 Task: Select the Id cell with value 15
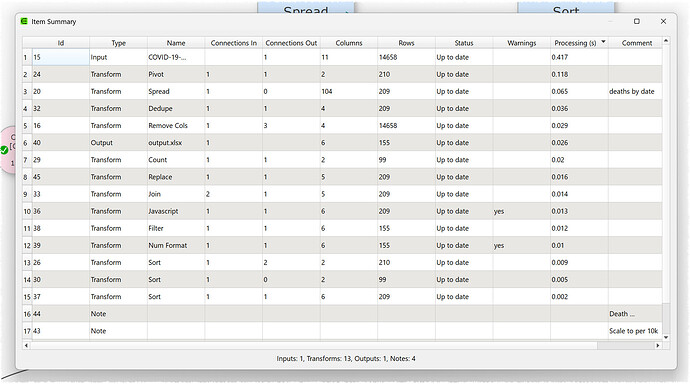pos(61,57)
